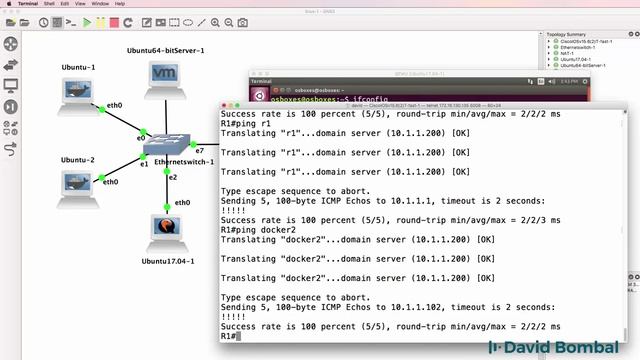
Task: Select the draw line tool
Action: pyautogui.click(x=202, y=23)
